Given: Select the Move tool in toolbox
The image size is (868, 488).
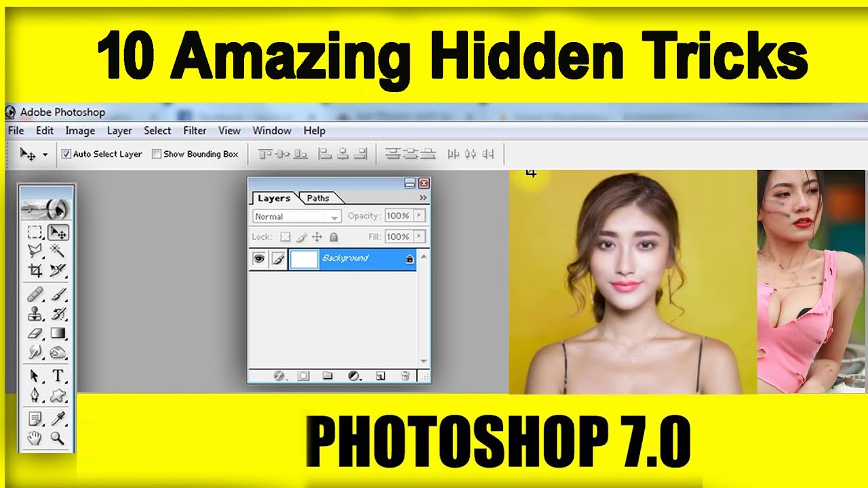Looking at the screenshot, I should (x=58, y=232).
